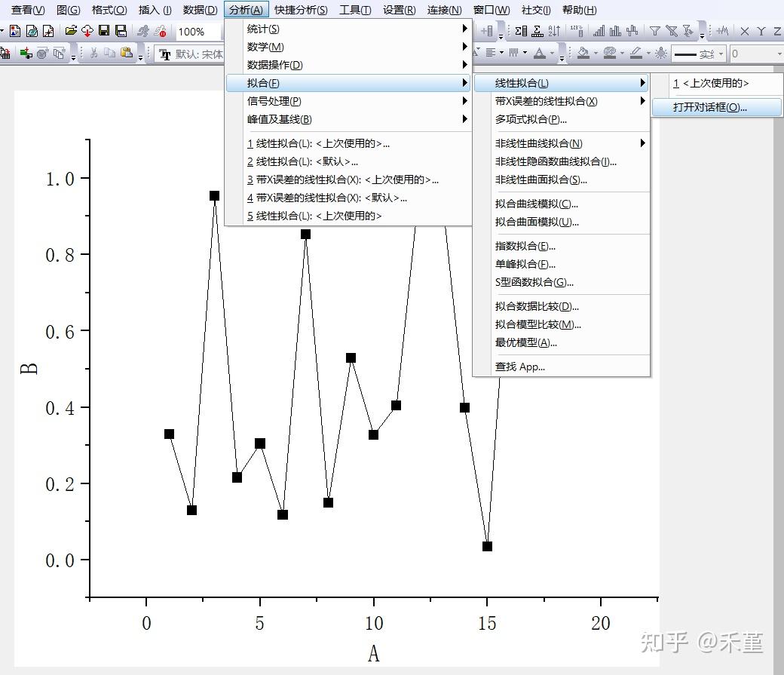Click the cloud download icon
Screen dimensions: 784x675
(87, 31)
